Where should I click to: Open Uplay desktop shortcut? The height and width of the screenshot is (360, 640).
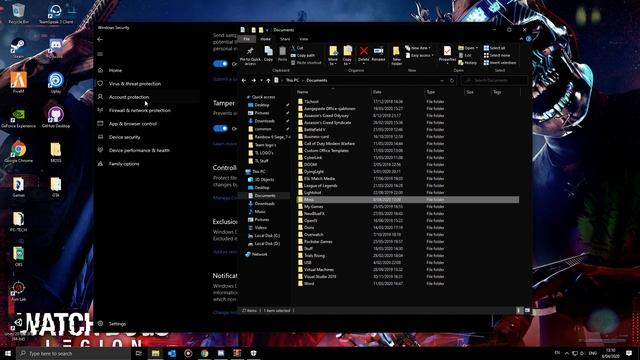click(56, 83)
